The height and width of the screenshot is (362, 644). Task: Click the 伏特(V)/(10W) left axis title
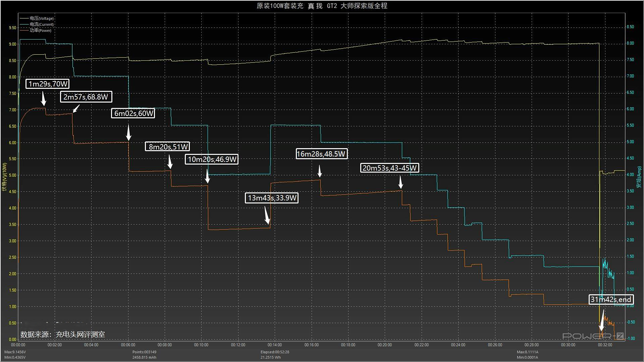pos(4,177)
